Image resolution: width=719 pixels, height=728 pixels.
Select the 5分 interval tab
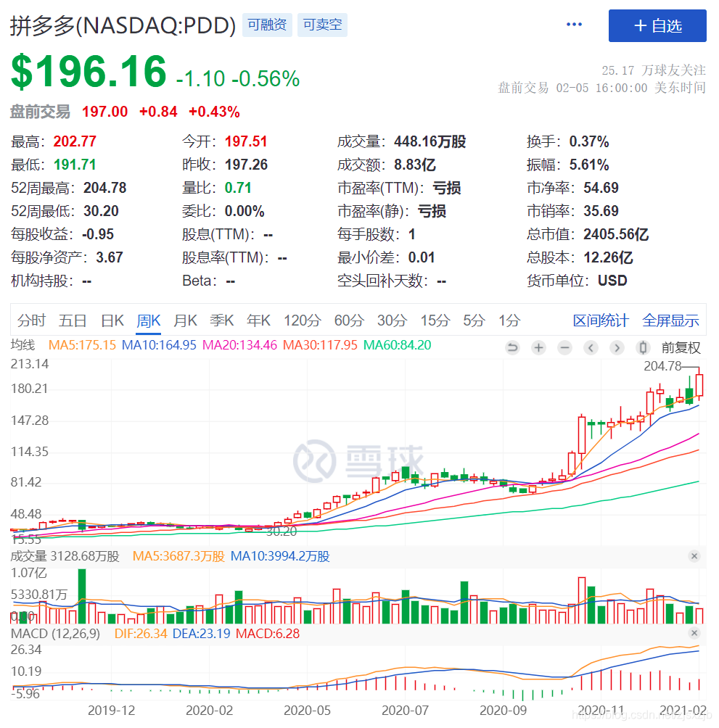coord(474,320)
